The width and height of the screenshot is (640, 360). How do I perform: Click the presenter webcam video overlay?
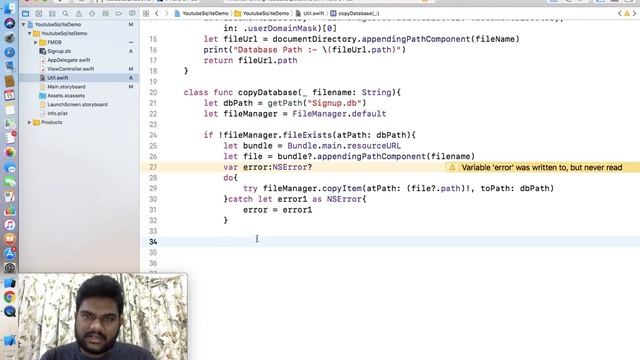(102, 317)
